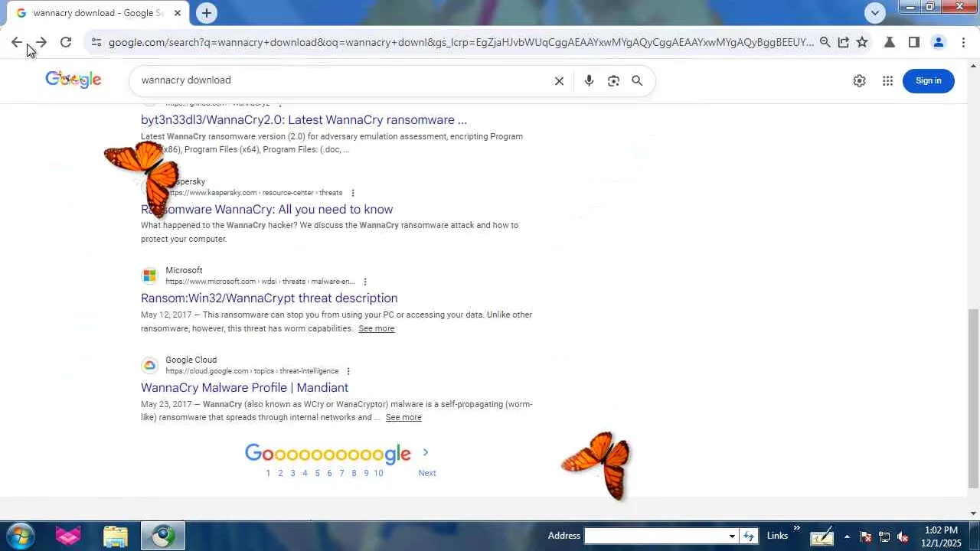Go to results page 10

pyautogui.click(x=378, y=473)
